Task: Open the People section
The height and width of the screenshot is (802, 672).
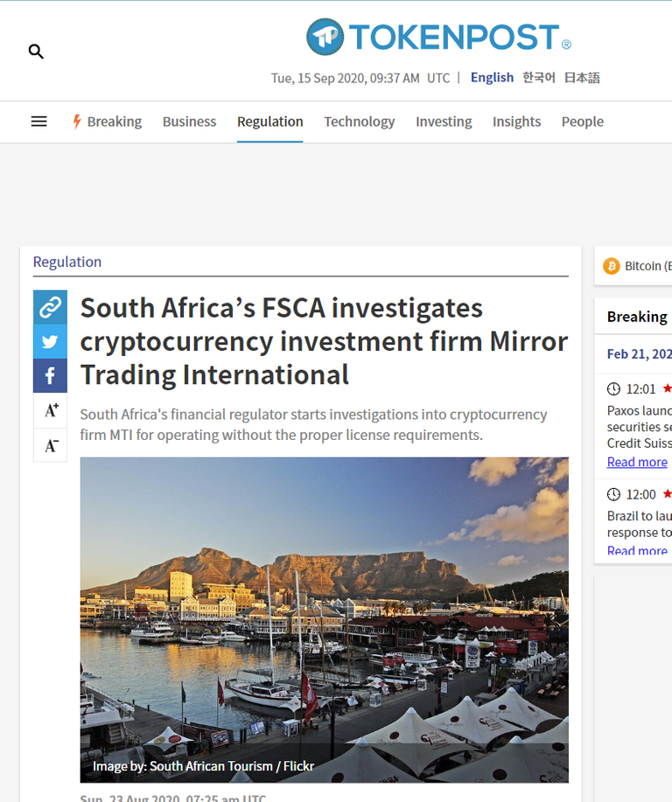Action: pyautogui.click(x=583, y=122)
